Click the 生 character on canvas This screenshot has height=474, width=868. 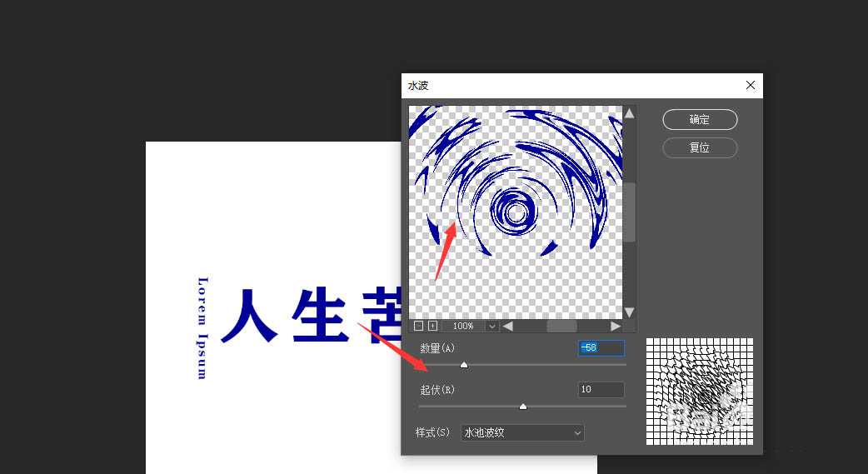pyautogui.click(x=320, y=315)
